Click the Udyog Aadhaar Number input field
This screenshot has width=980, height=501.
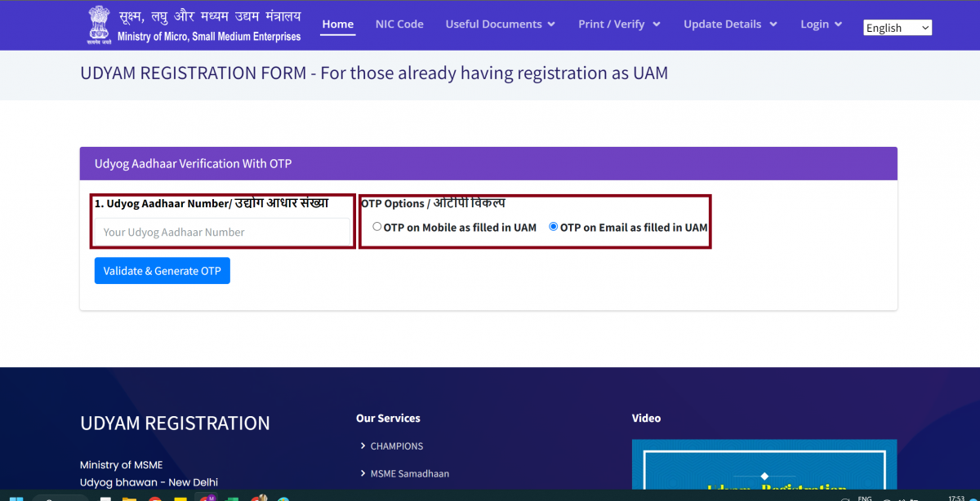click(x=222, y=232)
